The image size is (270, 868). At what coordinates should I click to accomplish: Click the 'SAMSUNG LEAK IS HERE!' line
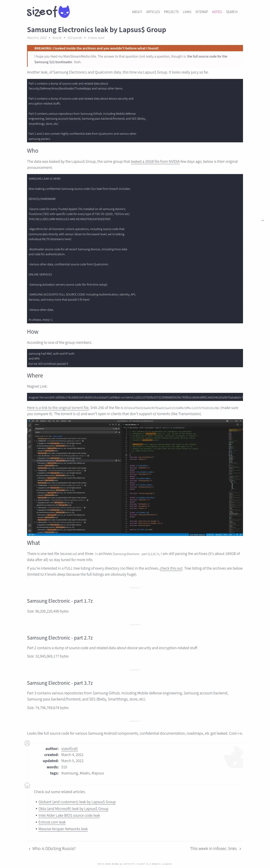(x=45, y=179)
